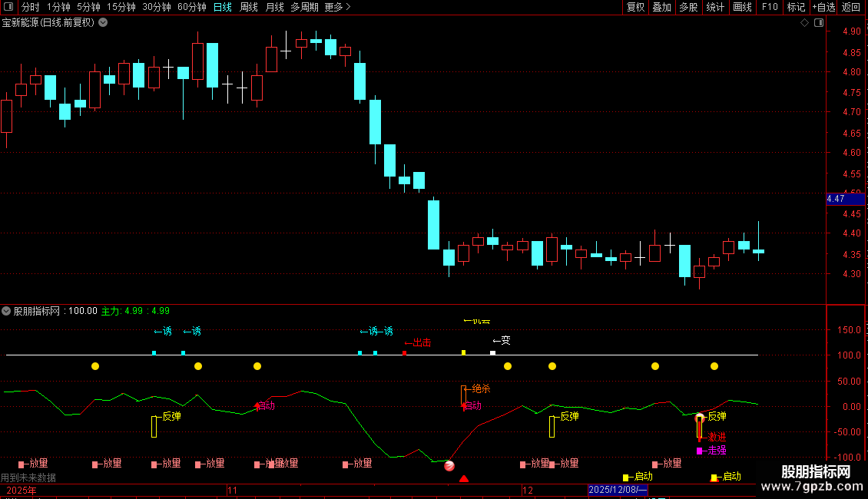Switch to 分时 chart view

(31, 7)
